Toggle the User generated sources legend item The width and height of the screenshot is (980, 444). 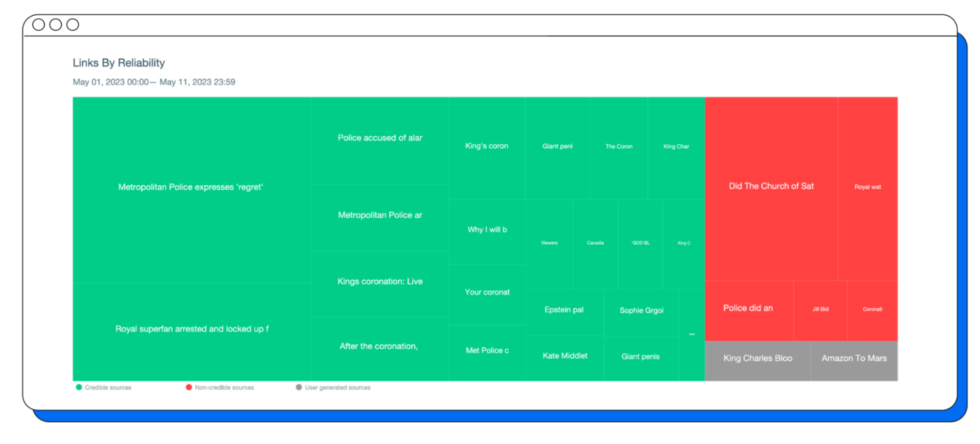point(337,388)
